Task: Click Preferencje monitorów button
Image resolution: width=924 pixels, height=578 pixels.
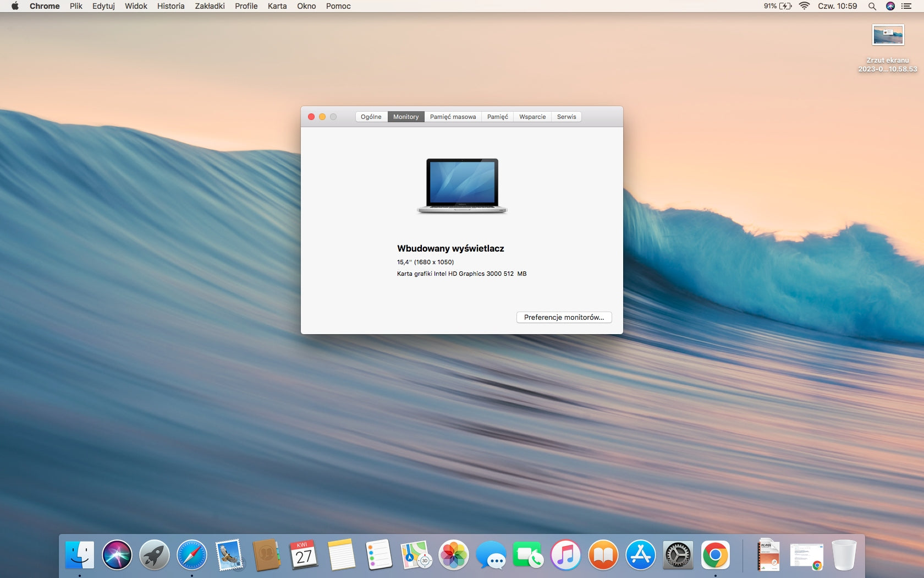Action: tap(564, 318)
